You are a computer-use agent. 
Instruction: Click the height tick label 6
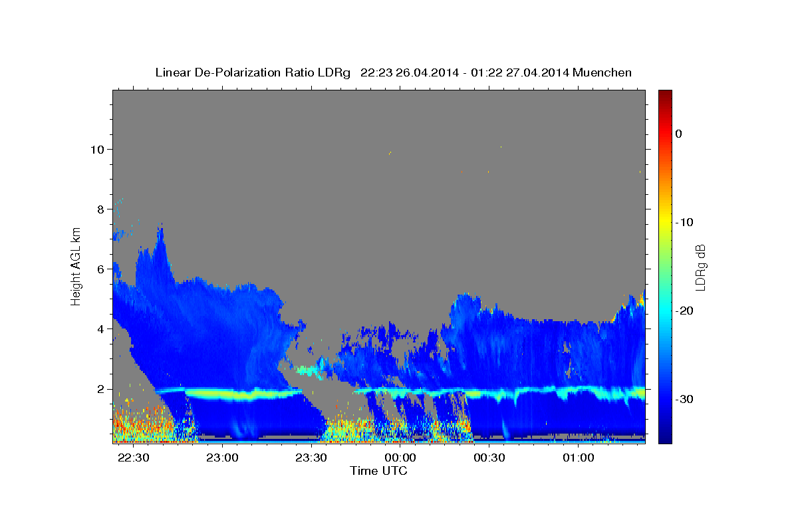pos(100,269)
